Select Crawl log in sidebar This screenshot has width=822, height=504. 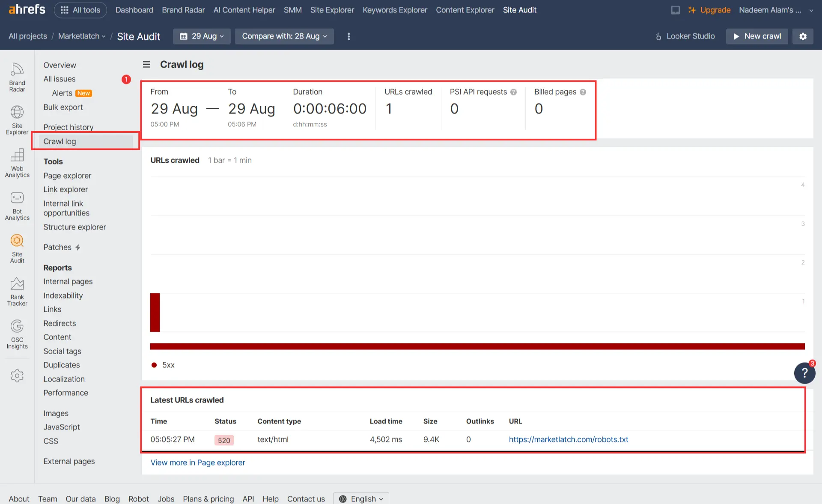click(86, 141)
